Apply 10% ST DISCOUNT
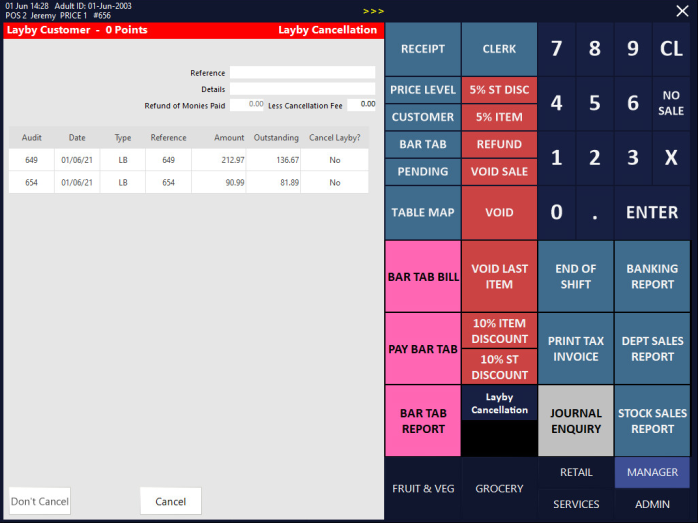698x523 pixels. [499, 367]
